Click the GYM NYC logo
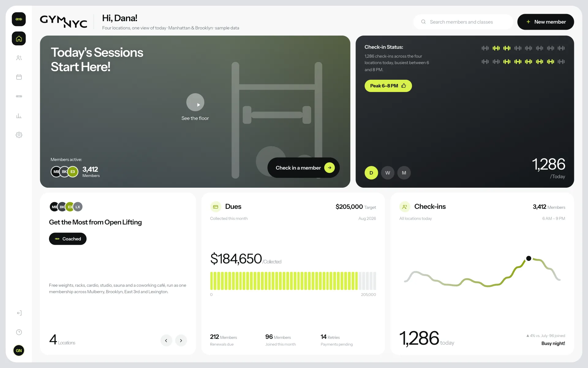588x368 pixels. pyautogui.click(x=63, y=21)
